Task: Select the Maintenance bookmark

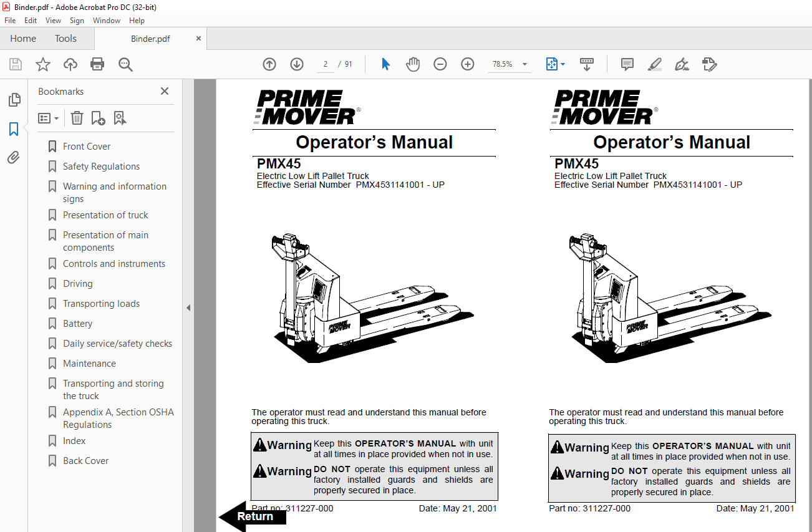Action: tap(89, 364)
